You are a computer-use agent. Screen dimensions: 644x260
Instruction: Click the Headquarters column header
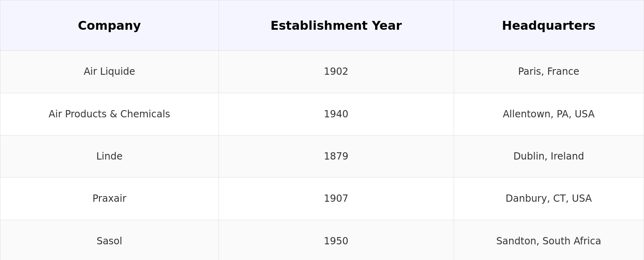pos(548,26)
